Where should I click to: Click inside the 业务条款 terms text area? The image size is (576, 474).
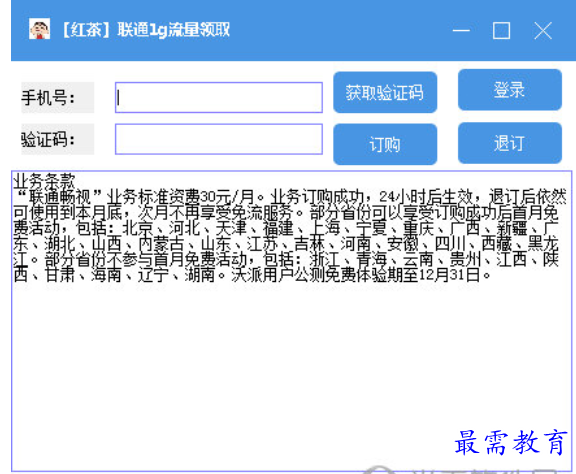pos(292,321)
